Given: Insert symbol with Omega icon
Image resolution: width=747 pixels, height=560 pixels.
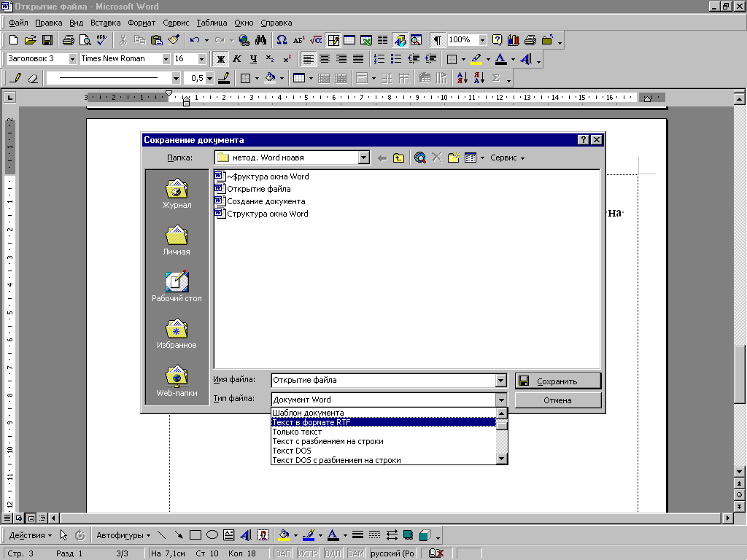Looking at the screenshot, I should pyautogui.click(x=282, y=40).
